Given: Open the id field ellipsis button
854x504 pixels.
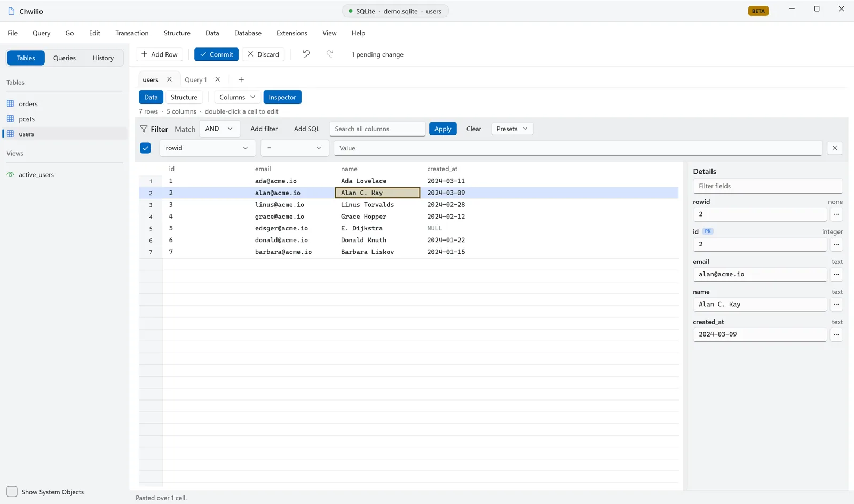Looking at the screenshot, I should (x=836, y=244).
